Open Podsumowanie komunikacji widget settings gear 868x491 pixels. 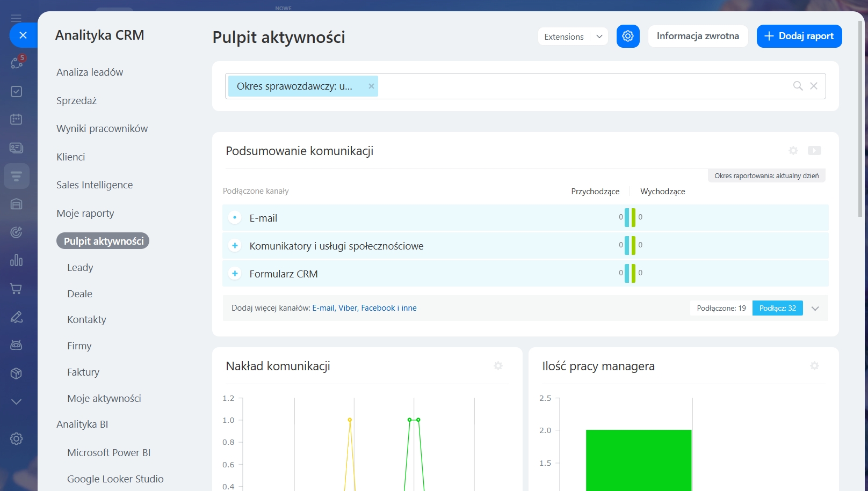[x=793, y=151]
